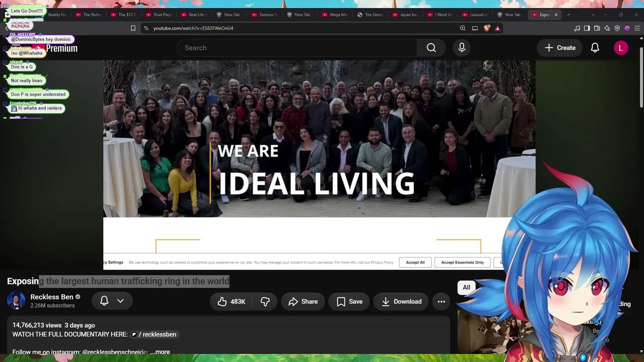The width and height of the screenshot is (644, 362).
Task: Select the All filter chip
Action: click(x=466, y=288)
